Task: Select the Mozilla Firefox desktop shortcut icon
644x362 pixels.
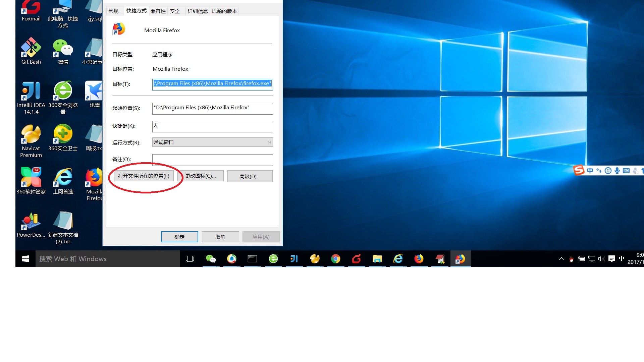Action: click(94, 184)
